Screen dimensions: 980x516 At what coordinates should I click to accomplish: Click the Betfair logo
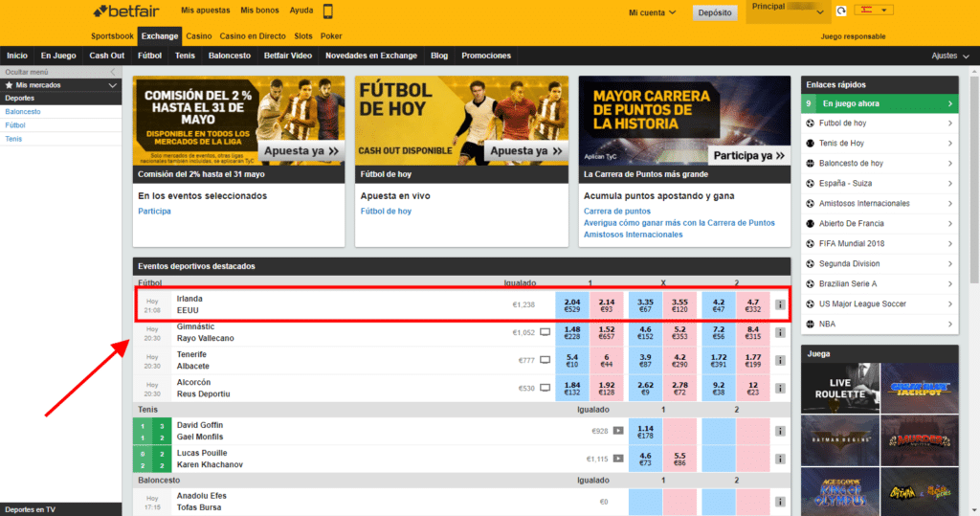125,11
